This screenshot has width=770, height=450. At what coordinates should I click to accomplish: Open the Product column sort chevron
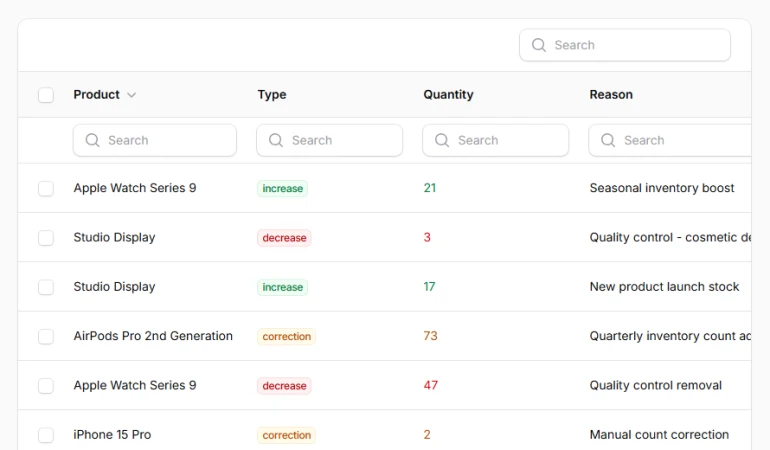pos(131,95)
